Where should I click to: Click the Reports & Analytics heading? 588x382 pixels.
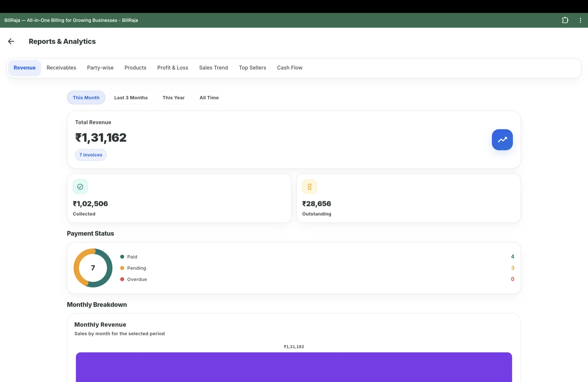point(62,42)
